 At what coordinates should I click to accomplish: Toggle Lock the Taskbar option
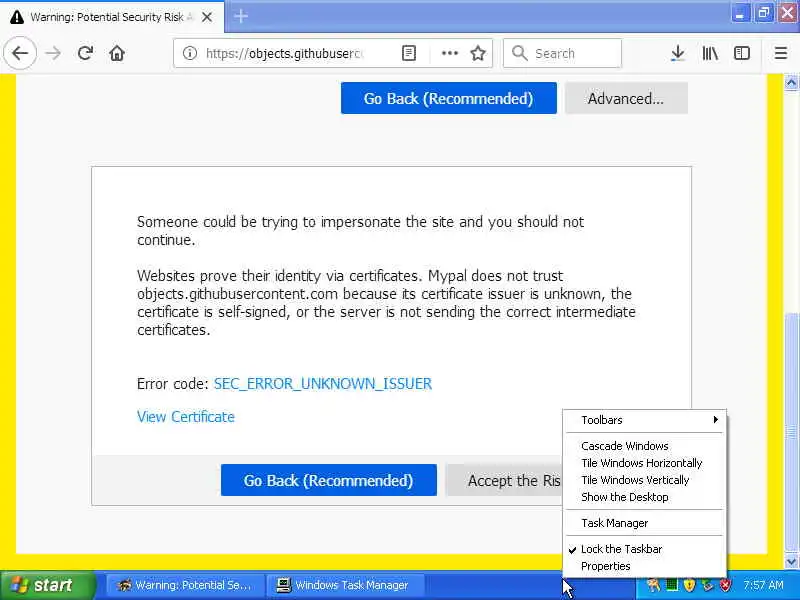(644, 549)
